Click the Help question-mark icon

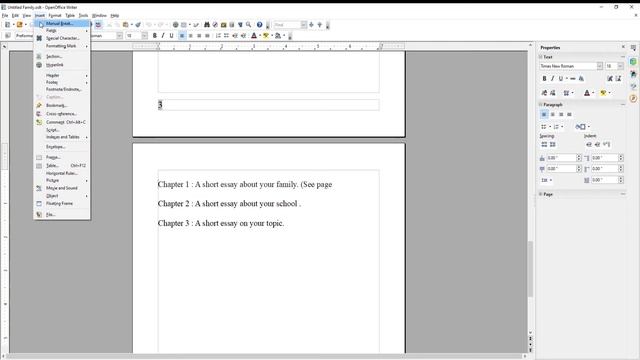point(260,25)
